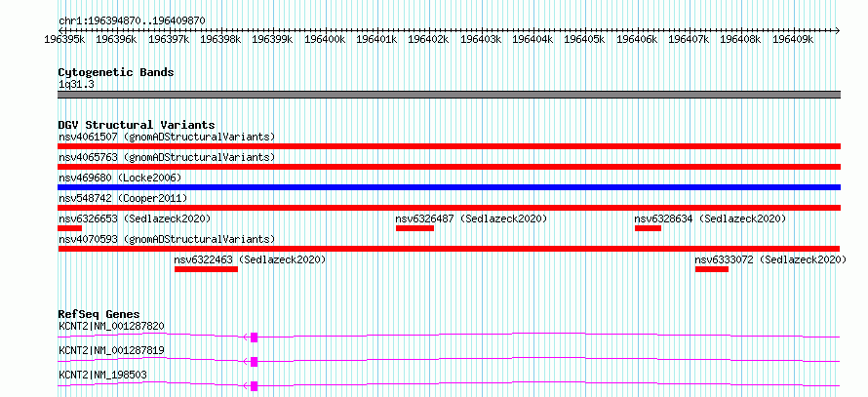Click the 196408k ruler tick label
This screenshot has height=397, width=868.
(740, 39)
